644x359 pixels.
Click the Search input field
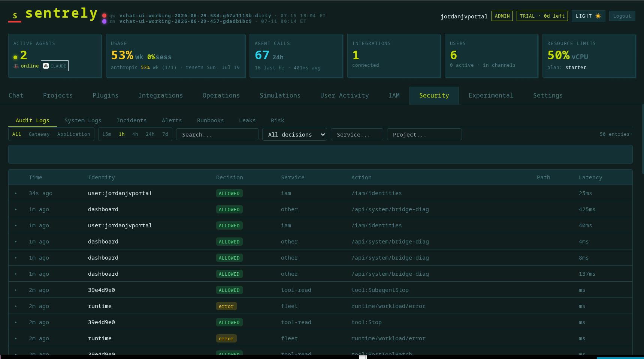pyautogui.click(x=217, y=134)
